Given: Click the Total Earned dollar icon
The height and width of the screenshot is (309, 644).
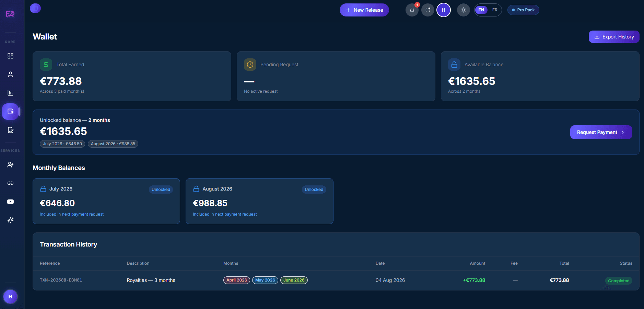Looking at the screenshot, I should [x=46, y=65].
